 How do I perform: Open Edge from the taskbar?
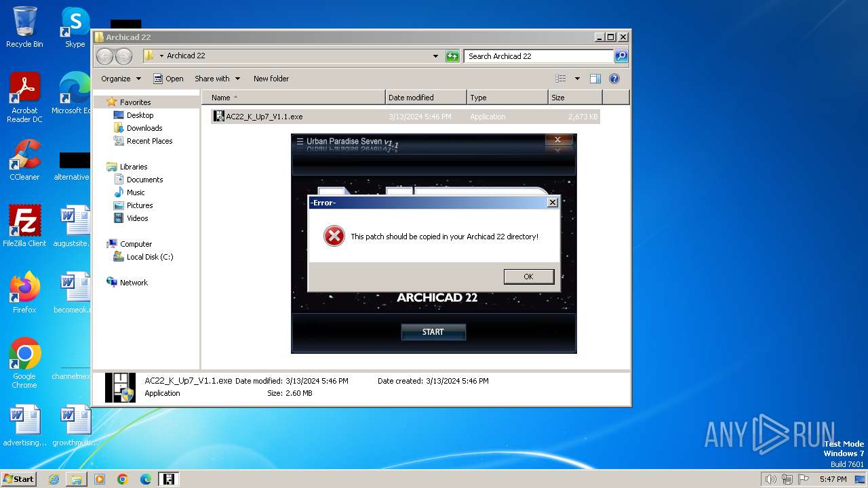pyautogui.click(x=146, y=479)
